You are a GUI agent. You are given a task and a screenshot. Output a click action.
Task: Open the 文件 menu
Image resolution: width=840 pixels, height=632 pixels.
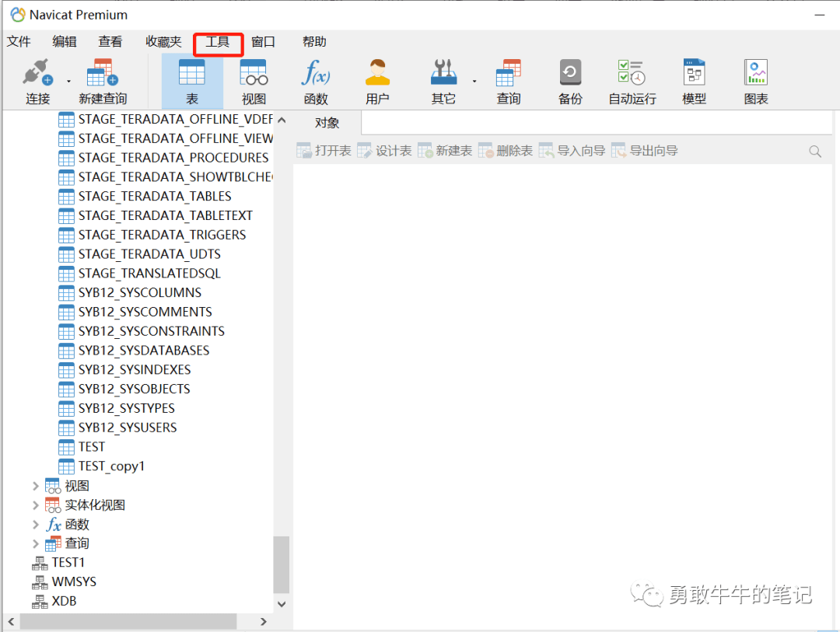[x=19, y=42]
